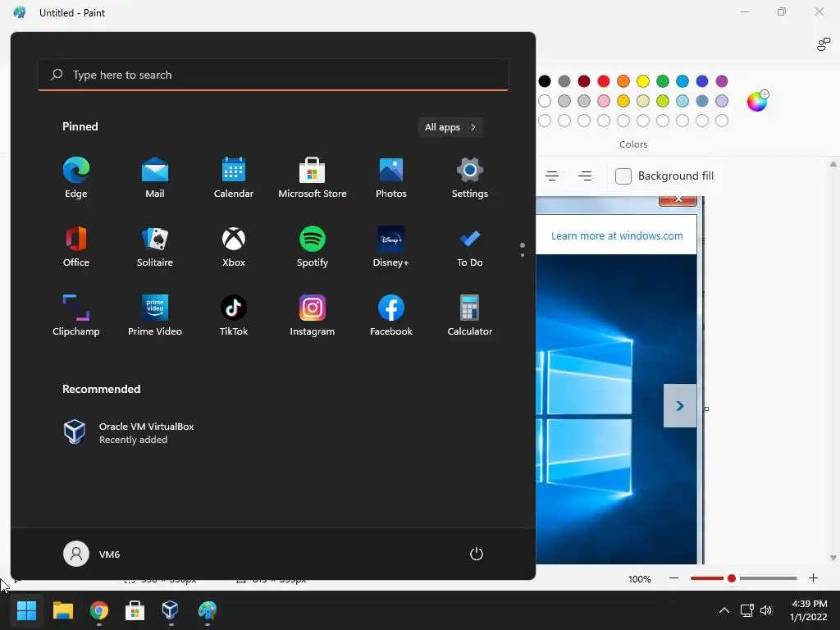Open the To Do app
Image resolution: width=840 pixels, height=630 pixels.
(x=470, y=246)
